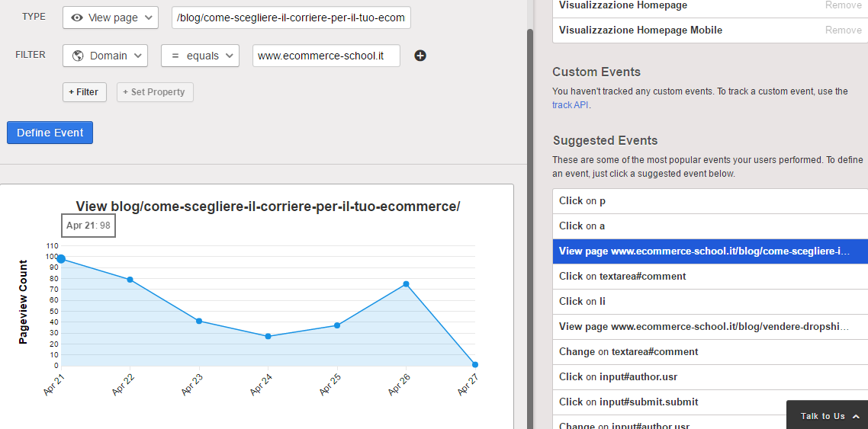Expand the equals operator dropdown

coord(200,56)
